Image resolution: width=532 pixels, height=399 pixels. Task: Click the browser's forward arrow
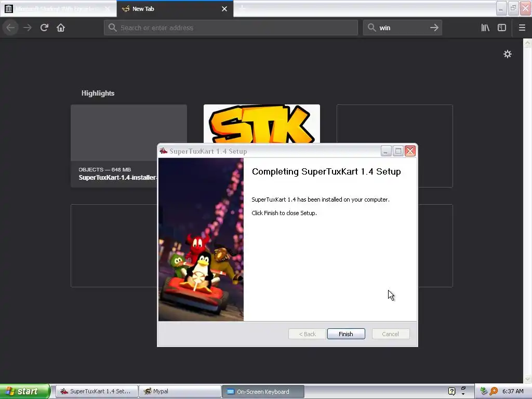28,28
